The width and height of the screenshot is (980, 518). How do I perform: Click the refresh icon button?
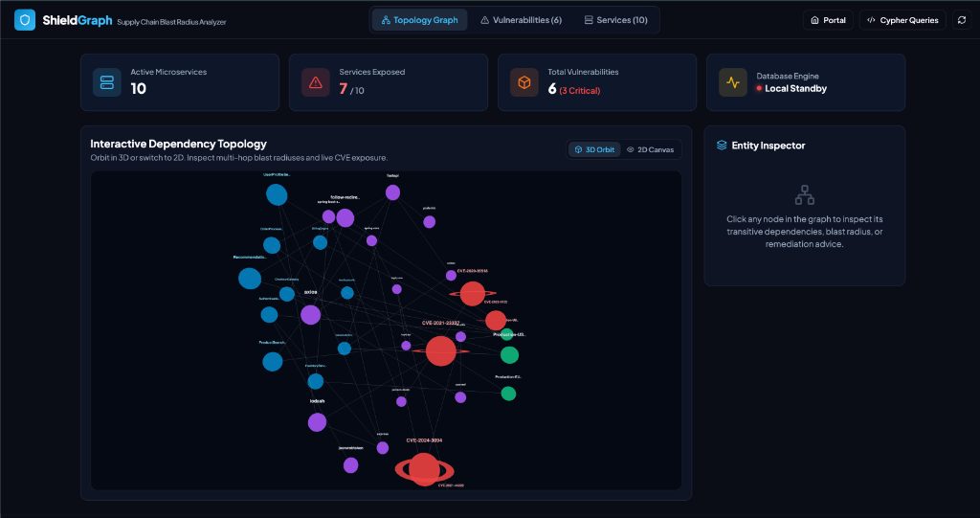pyautogui.click(x=962, y=20)
